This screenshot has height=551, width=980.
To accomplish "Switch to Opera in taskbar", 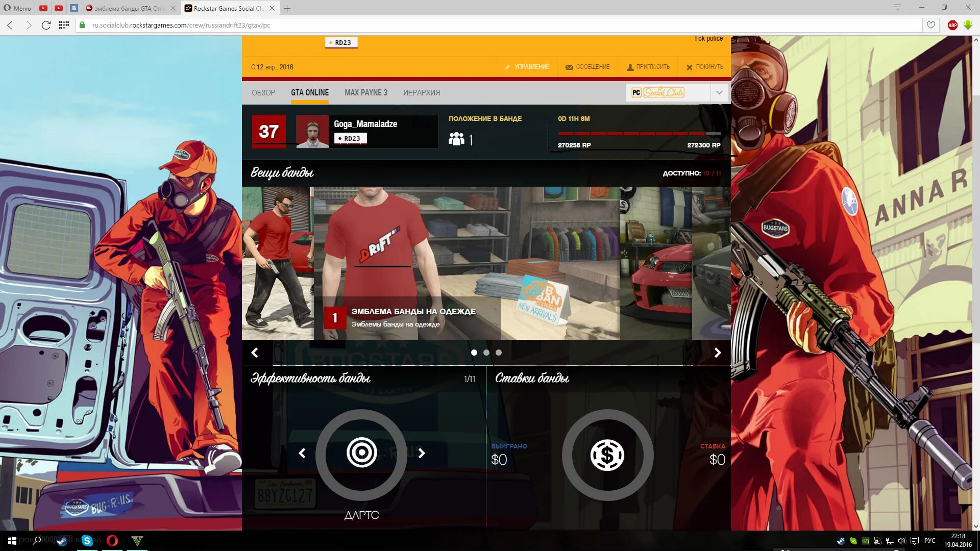I will pyautogui.click(x=112, y=541).
